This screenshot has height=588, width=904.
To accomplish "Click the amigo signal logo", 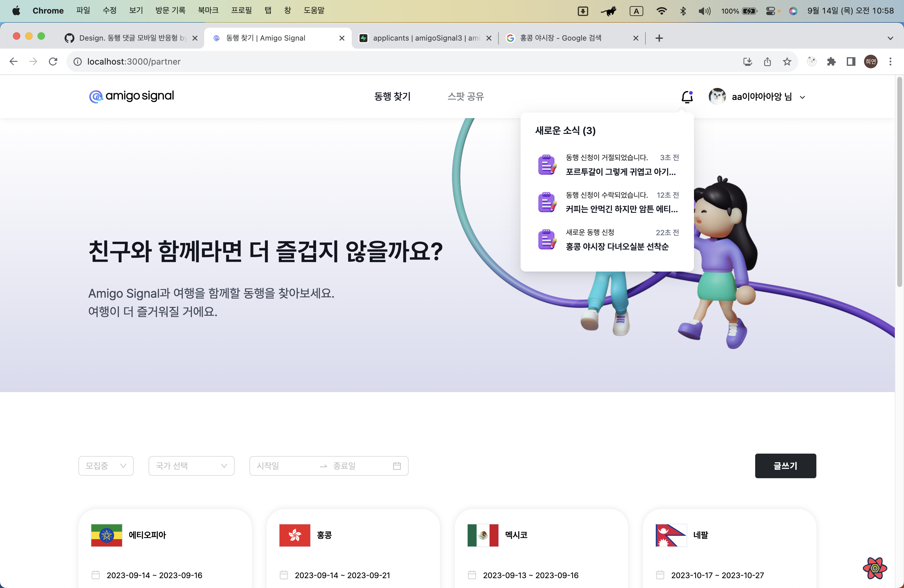I will (x=131, y=96).
